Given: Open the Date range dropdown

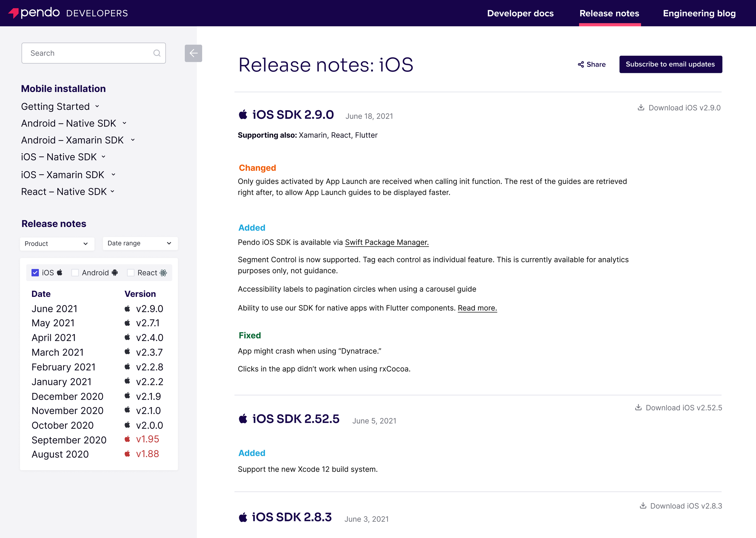Looking at the screenshot, I should coord(140,244).
